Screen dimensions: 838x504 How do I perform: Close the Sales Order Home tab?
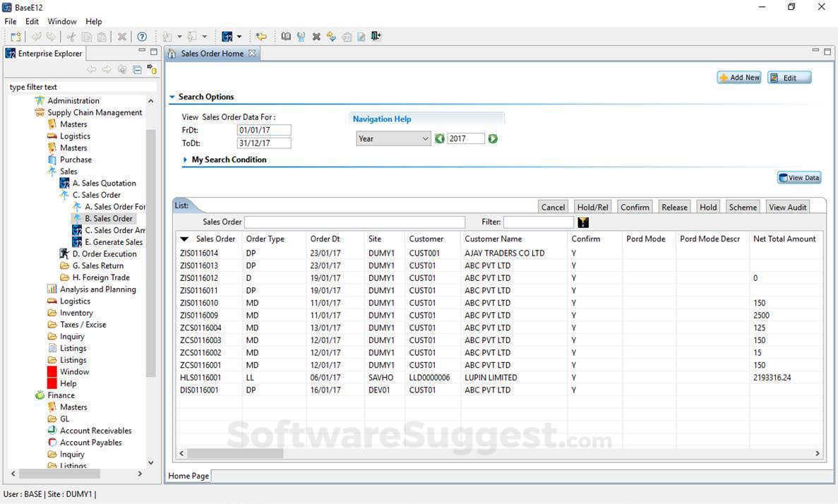click(x=252, y=54)
